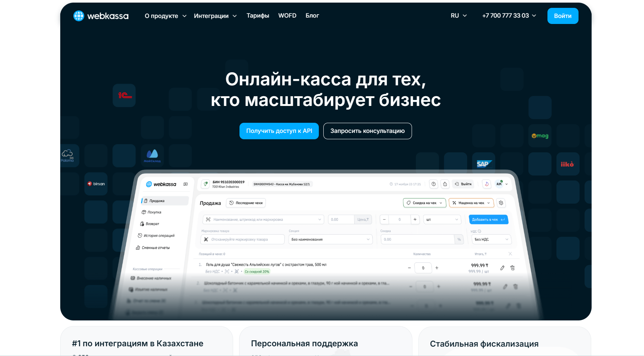The image size is (644, 356).
Task: Click Получить доступ к API button
Action: pos(279,131)
